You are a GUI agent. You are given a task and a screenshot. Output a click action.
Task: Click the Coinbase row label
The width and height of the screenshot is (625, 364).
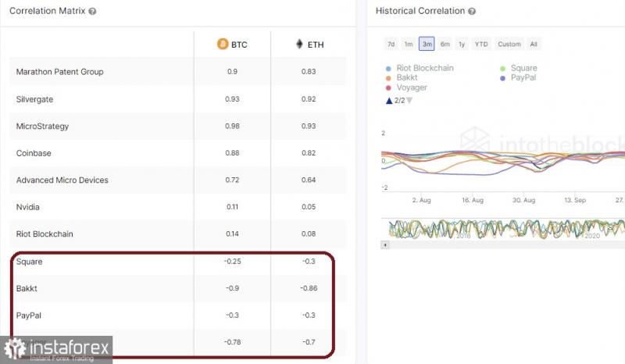pos(34,153)
